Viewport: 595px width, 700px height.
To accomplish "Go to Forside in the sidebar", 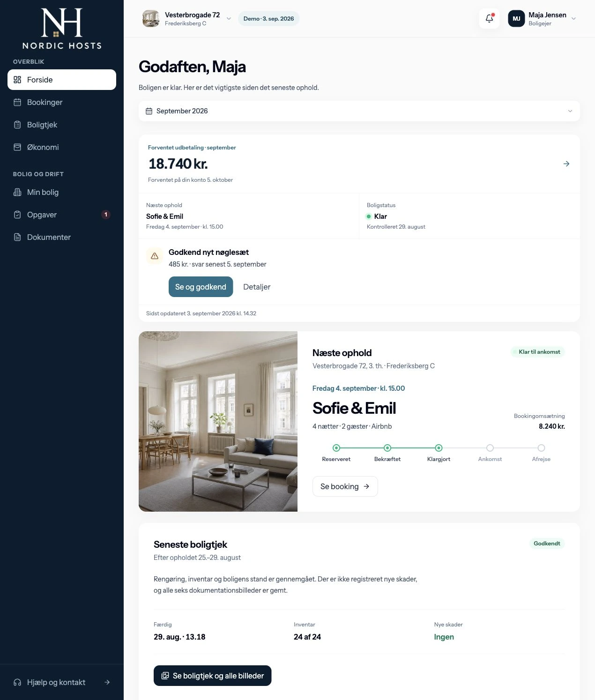I will click(62, 80).
